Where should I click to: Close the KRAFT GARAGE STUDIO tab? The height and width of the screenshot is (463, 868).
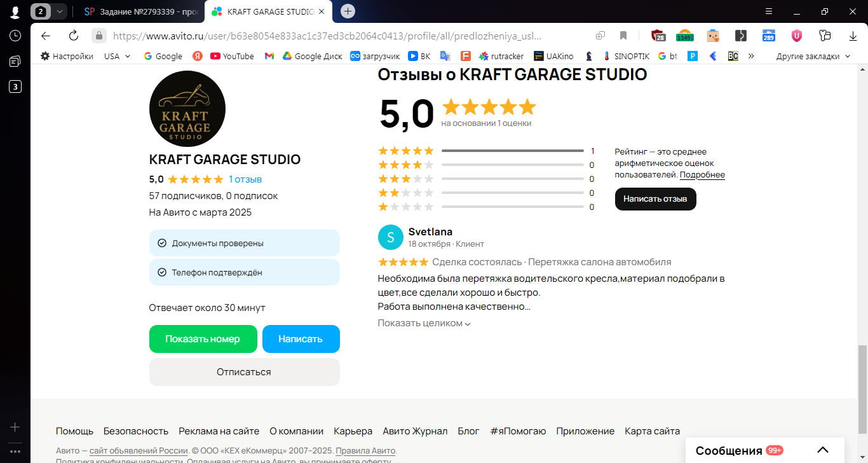(322, 11)
